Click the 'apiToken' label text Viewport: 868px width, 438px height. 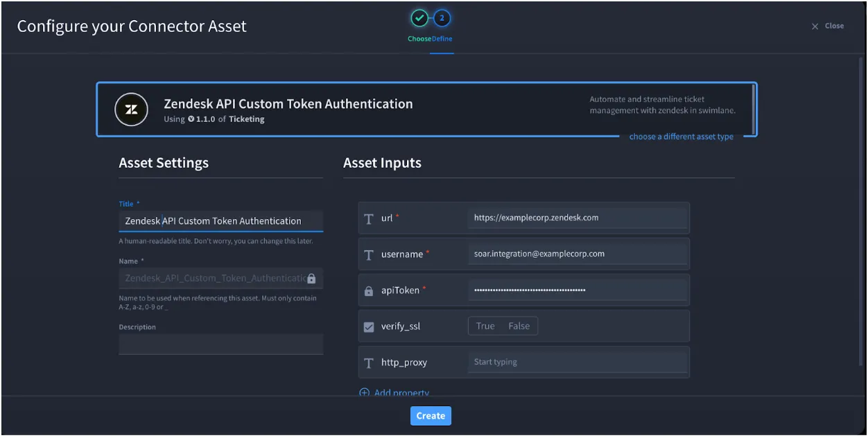(x=400, y=290)
